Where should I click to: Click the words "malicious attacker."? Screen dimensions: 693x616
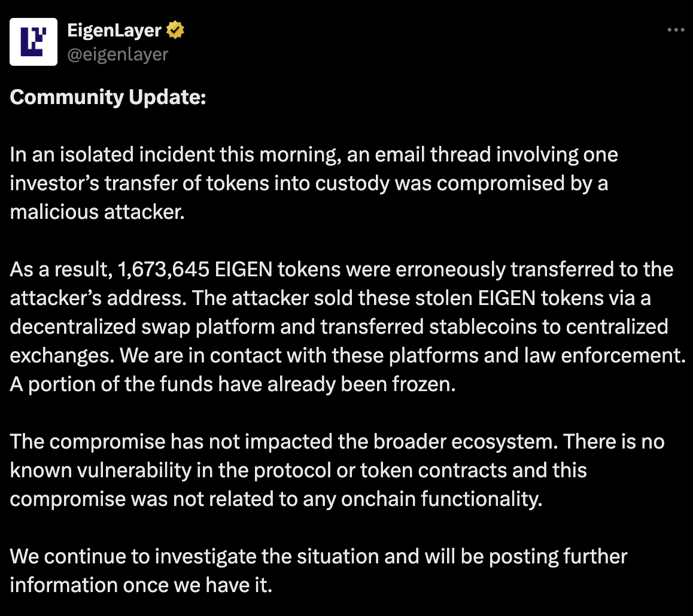[97, 212]
